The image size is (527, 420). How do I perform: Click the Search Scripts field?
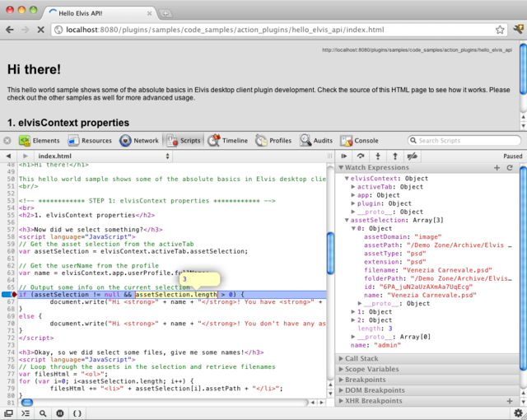[464, 141]
